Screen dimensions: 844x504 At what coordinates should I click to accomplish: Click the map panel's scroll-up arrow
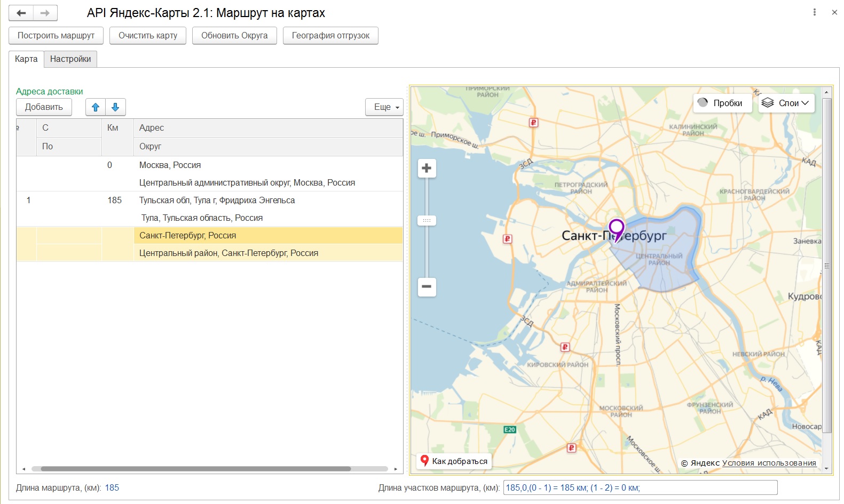click(827, 92)
